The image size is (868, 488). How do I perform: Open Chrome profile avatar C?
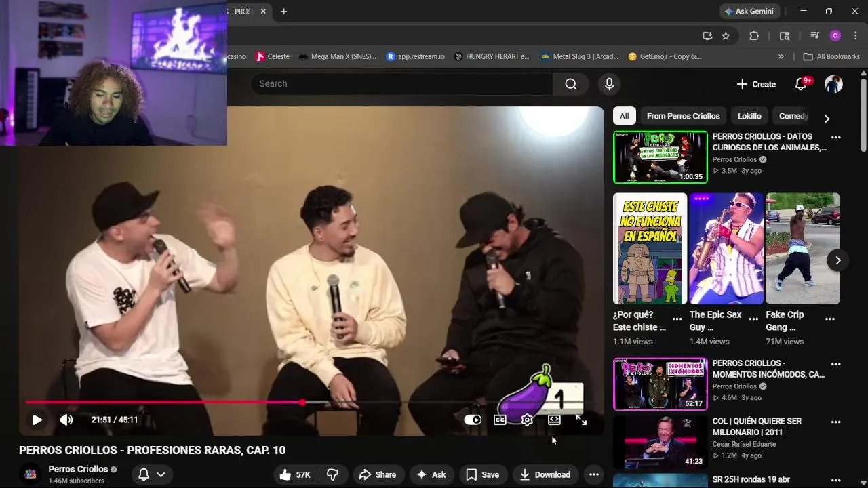pos(835,36)
